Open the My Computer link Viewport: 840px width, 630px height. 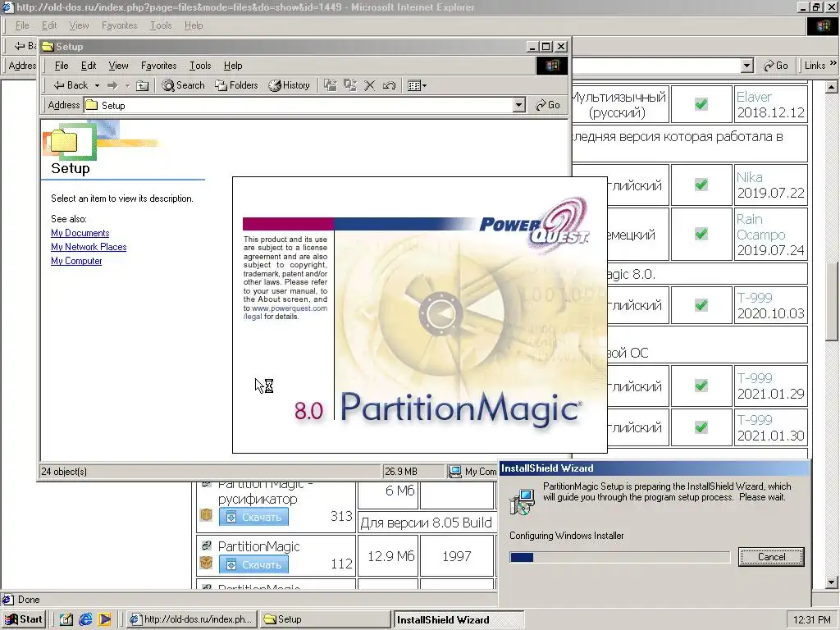coord(76,260)
